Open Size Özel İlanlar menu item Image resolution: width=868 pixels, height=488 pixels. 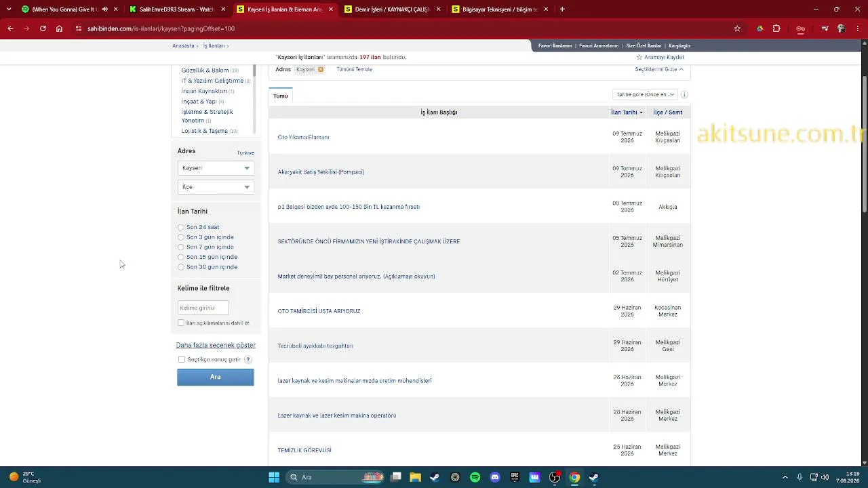pos(644,46)
